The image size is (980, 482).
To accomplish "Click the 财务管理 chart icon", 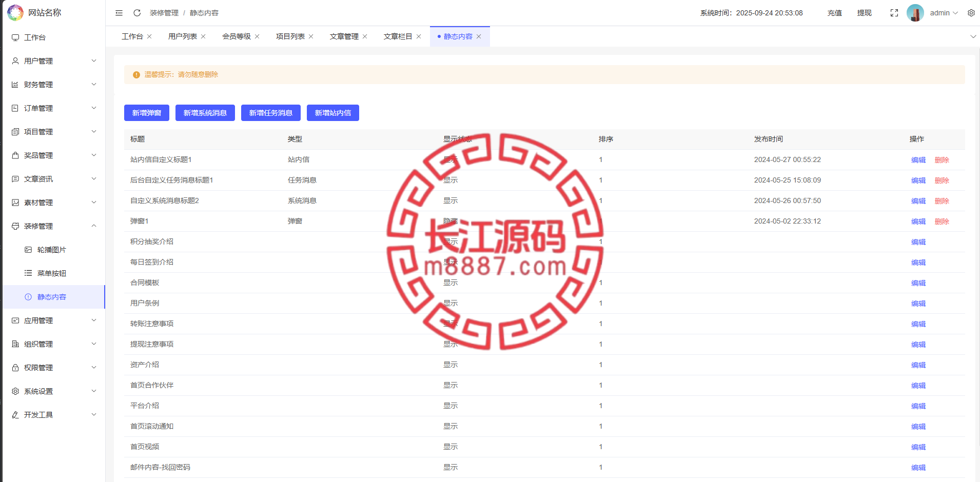I will pos(15,85).
